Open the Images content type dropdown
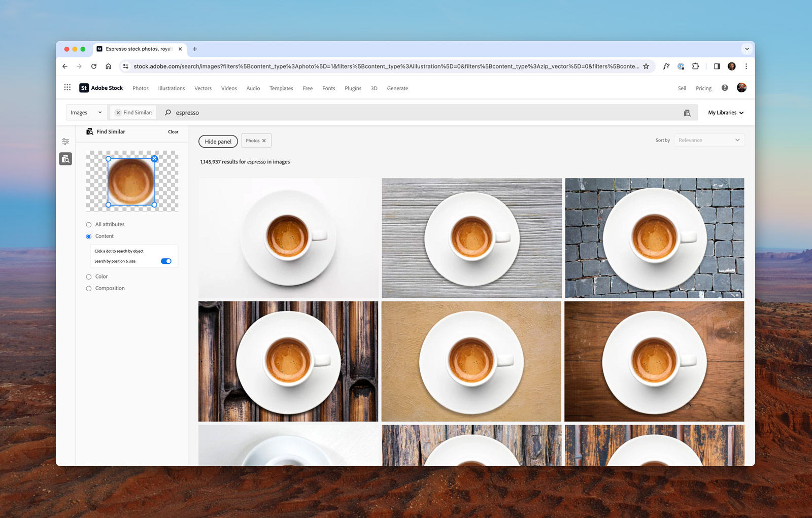The width and height of the screenshot is (812, 518). pos(86,113)
